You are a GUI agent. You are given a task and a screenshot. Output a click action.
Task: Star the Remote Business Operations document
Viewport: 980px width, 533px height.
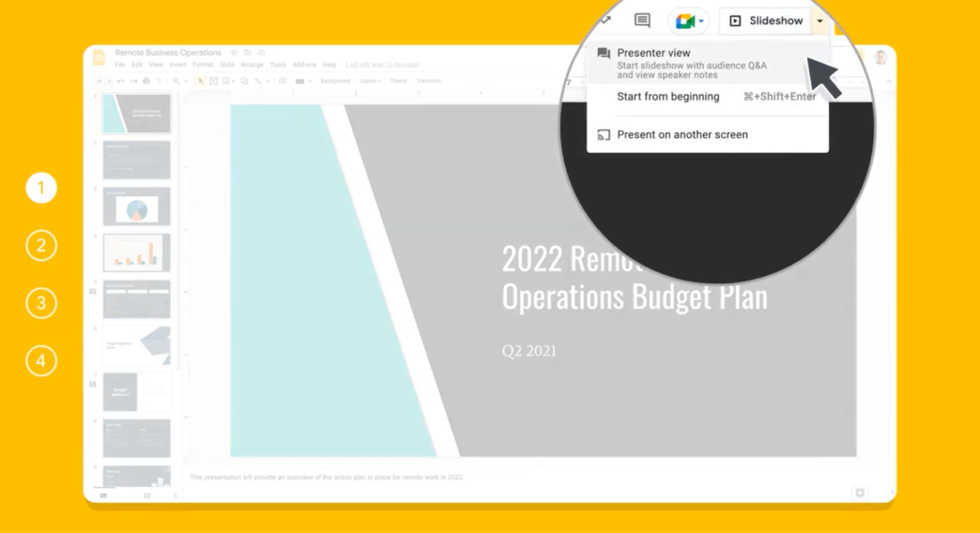(x=234, y=52)
